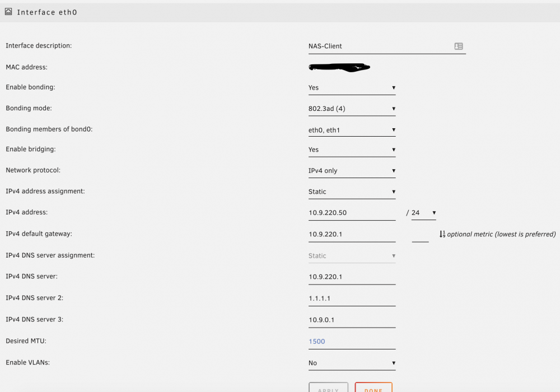Click the IPv4 default gateway field
Image resolution: width=560 pixels, height=392 pixels.
352,235
